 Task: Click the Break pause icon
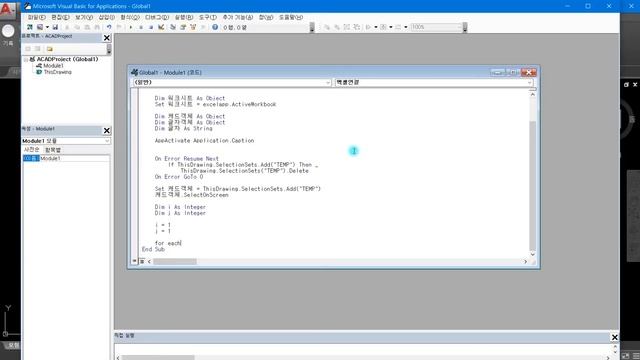tap(141, 27)
